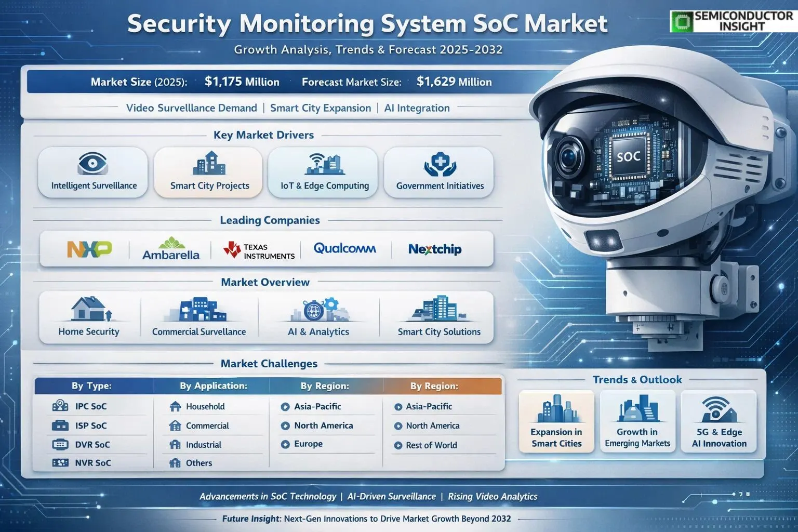Click the Forecast Market Size: label
The width and height of the screenshot is (798, 532).
[352, 82]
